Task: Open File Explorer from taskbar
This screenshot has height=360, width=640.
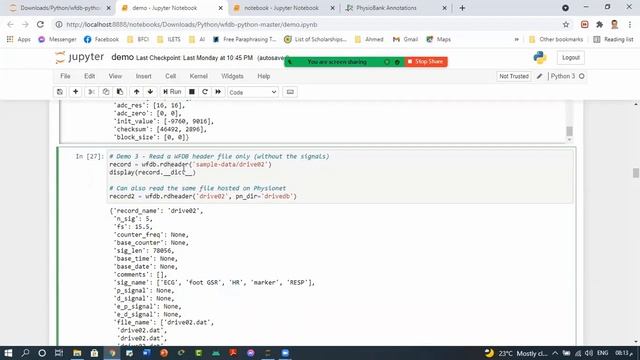Action: (77, 353)
